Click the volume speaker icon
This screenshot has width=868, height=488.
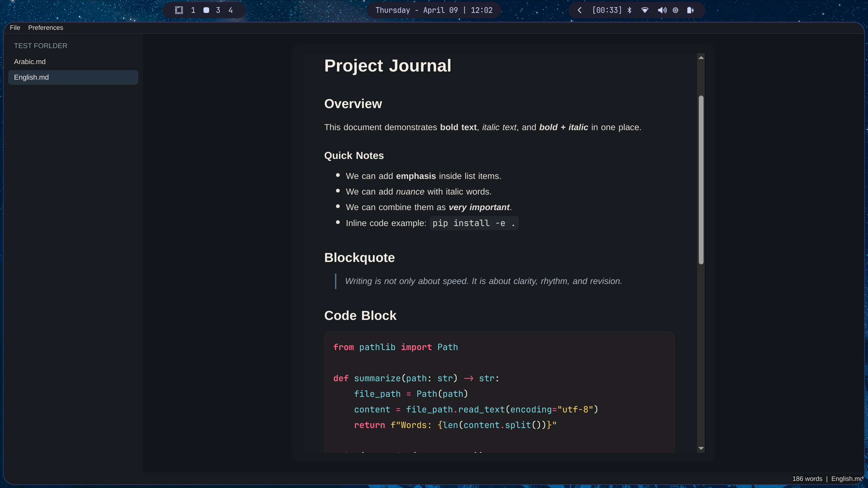click(x=661, y=10)
